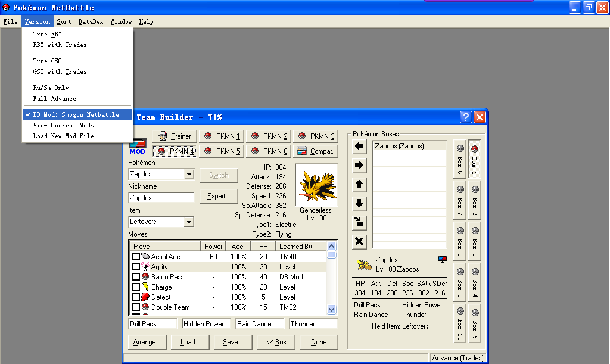Switch to the PKMN 5 tab
This screenshot has width=610, height=364.
point(222,151)
